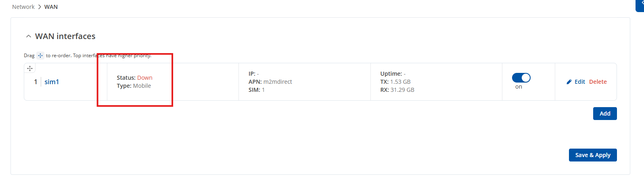Image resolution: width=644 pixels, height=178 pixels.
Task: Click the move icon in the re-order hint
Action: coord(40,56)
